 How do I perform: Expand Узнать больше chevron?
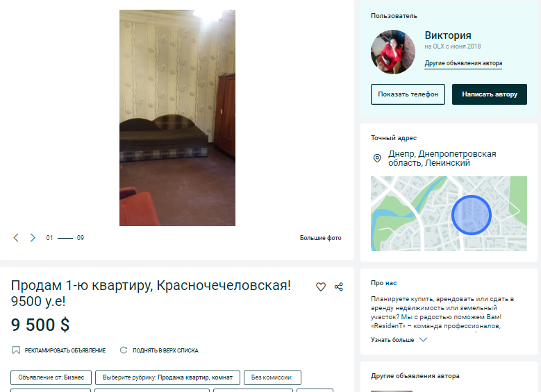pos(424,339)
